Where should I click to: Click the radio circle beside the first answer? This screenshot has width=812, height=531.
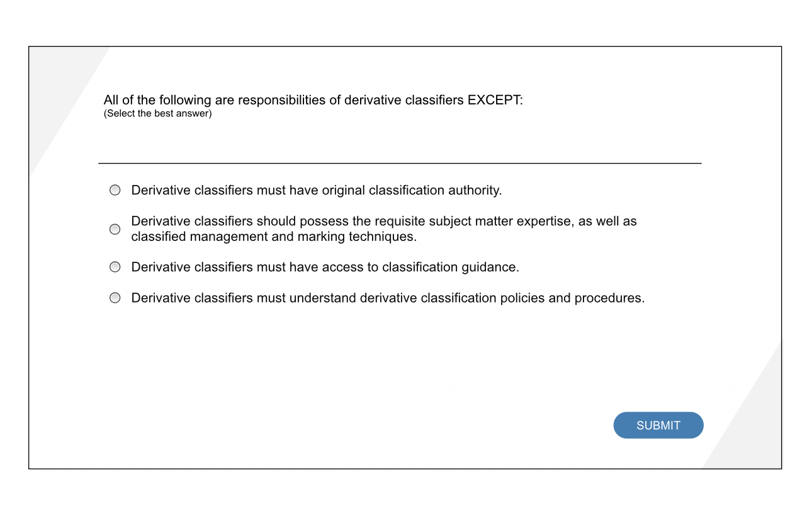tap(115, 189)
